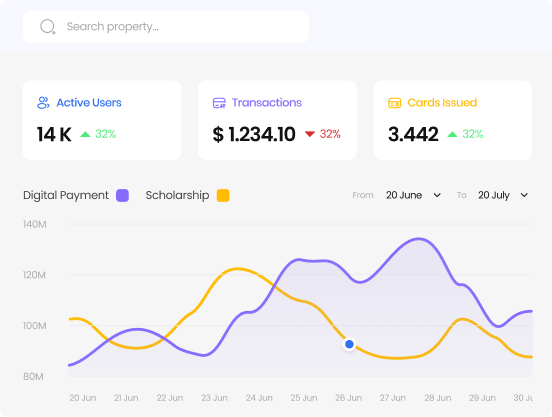Click the search magnifier icon
The width and height of the screenshot is (552, 417).
pos(48,27)
